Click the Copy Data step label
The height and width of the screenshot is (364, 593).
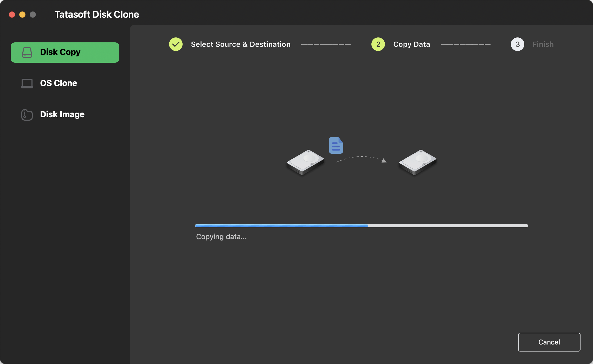pos(411,44)
